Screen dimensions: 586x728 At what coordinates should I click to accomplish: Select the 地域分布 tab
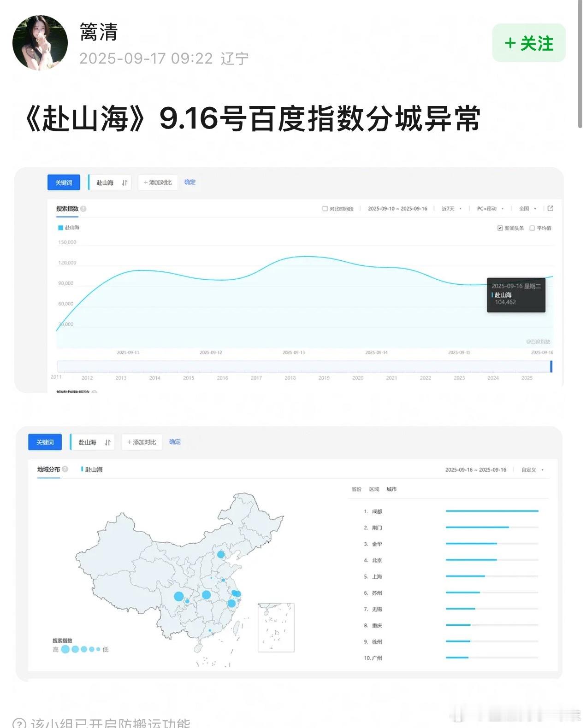click(x=48, y=469)
